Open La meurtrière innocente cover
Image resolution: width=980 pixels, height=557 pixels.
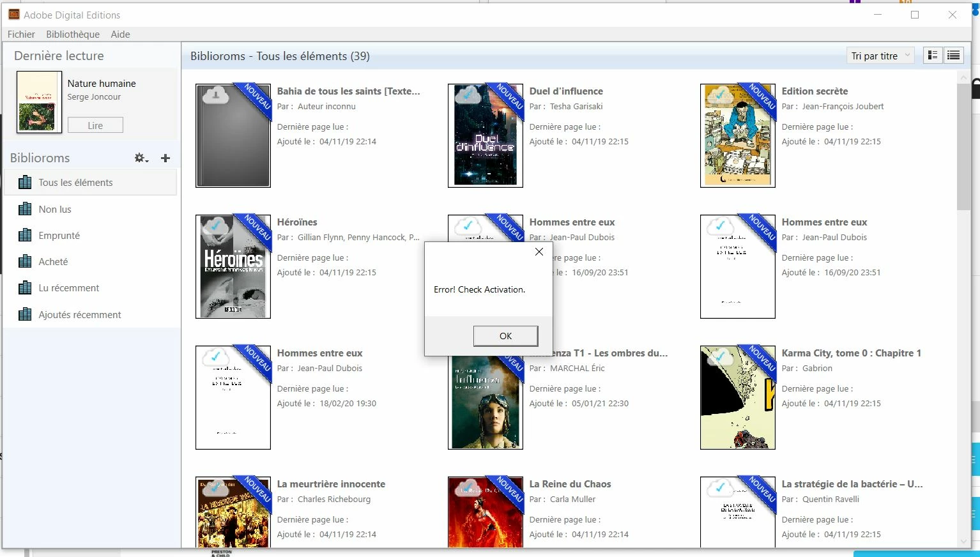[x=233, y=512]
